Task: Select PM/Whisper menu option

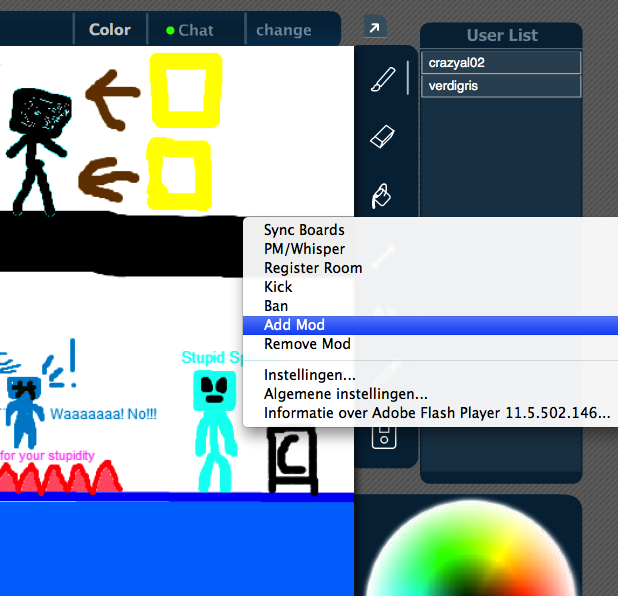Action: [304, 249]
